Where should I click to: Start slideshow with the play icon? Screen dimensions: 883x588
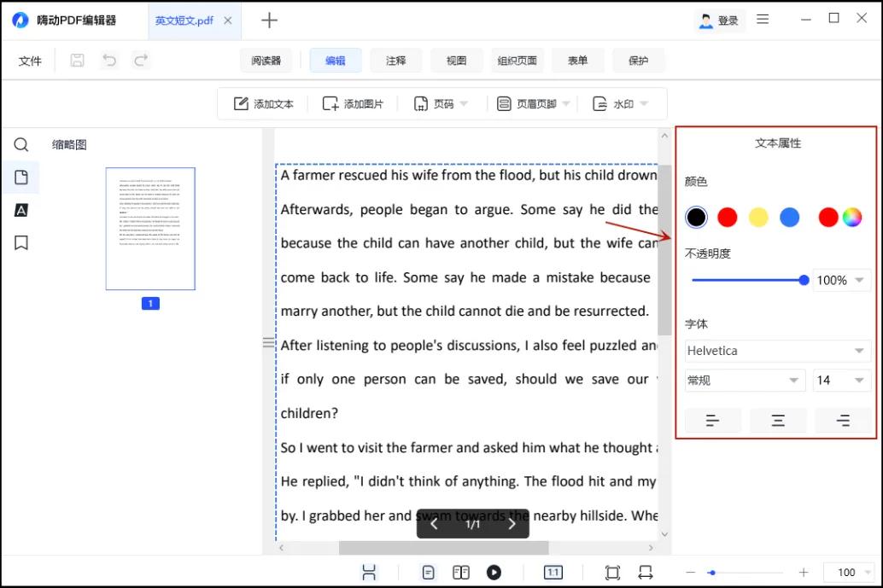click(494, 573)
